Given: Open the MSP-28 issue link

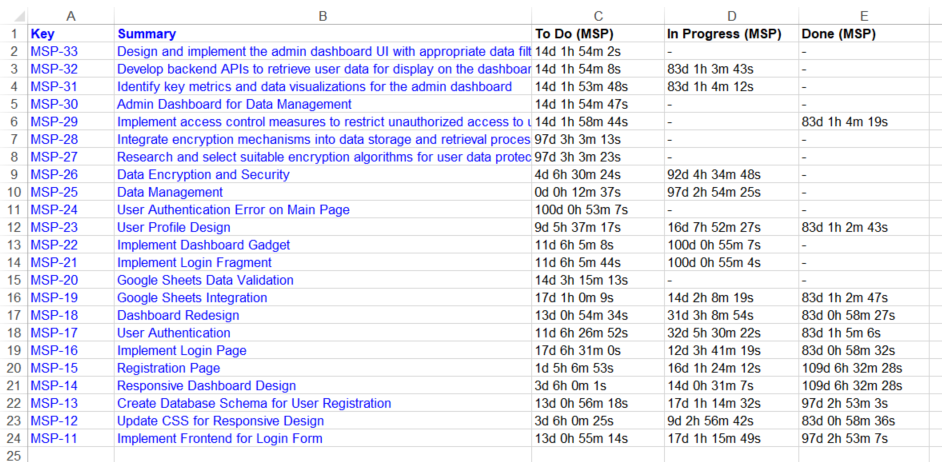Looking at the screenshot, I should pyautogui.click(x=54, y=139).
